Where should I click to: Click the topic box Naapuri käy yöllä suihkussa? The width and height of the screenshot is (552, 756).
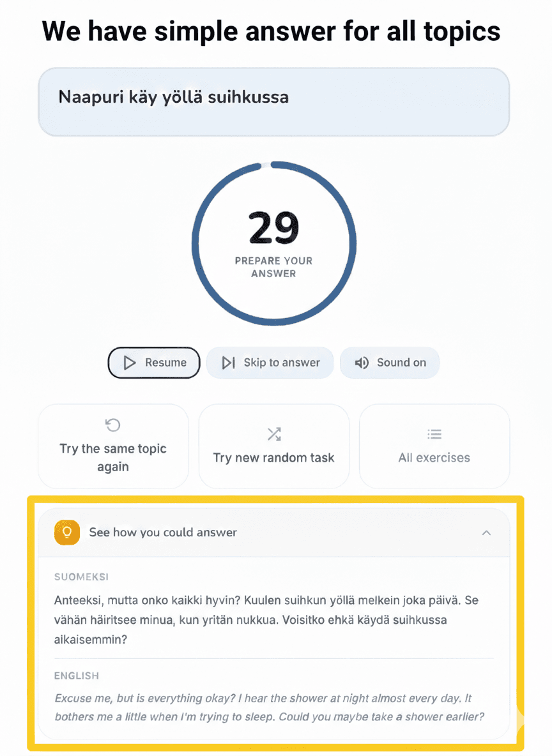click(x=273, y=102)
